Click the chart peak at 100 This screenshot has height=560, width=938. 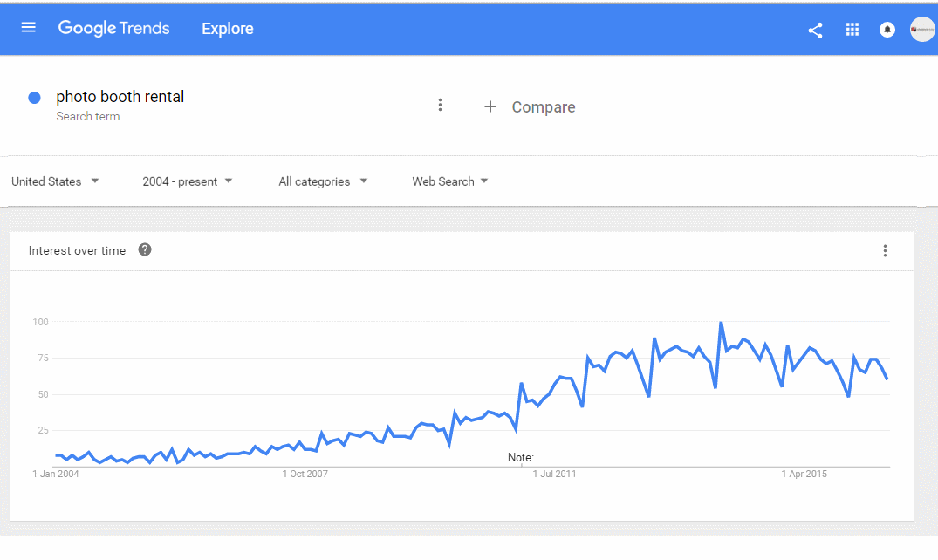pyautogui.click(x=721, y=323)
